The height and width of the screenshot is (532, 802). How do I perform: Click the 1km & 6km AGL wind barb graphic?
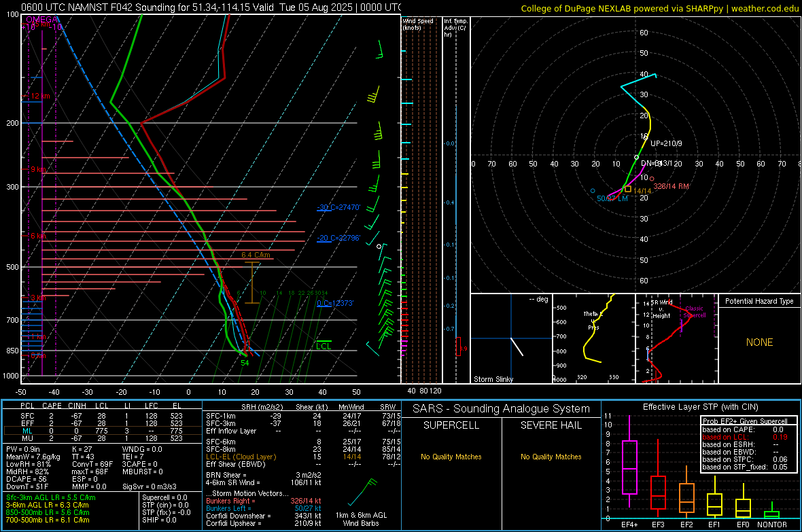pos(363,492)
